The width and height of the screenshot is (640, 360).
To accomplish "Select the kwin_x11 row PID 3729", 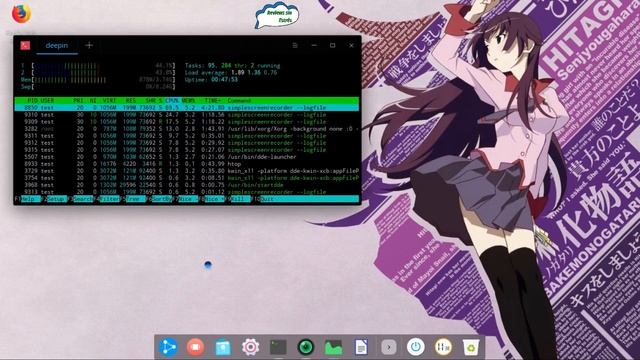I will pos(187,171).
